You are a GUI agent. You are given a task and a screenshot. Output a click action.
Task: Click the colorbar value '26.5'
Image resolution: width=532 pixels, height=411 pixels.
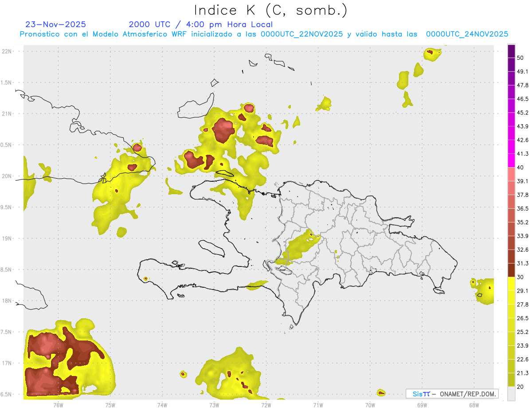click(x=523, y=318)
